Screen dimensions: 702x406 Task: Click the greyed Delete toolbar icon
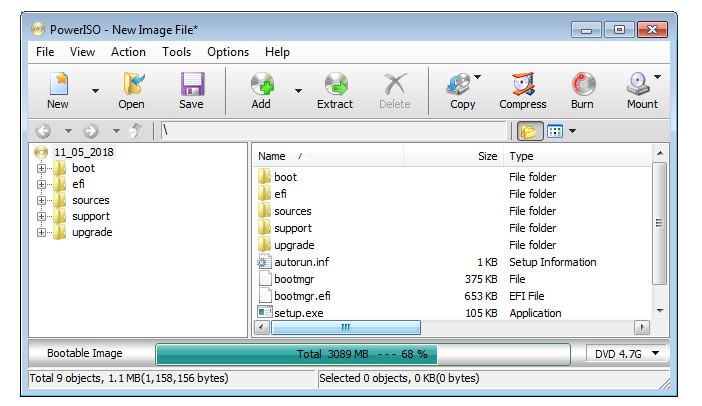click(x=395, y=84)
